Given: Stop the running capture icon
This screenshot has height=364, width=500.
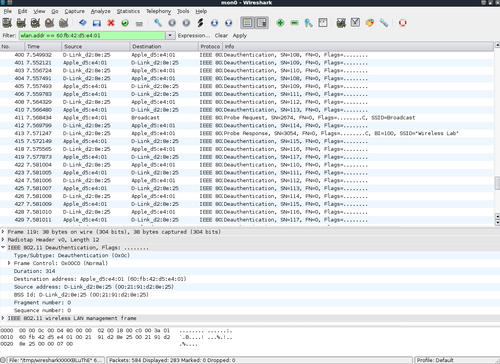Looking at the screenshot, I should point(50,23).
